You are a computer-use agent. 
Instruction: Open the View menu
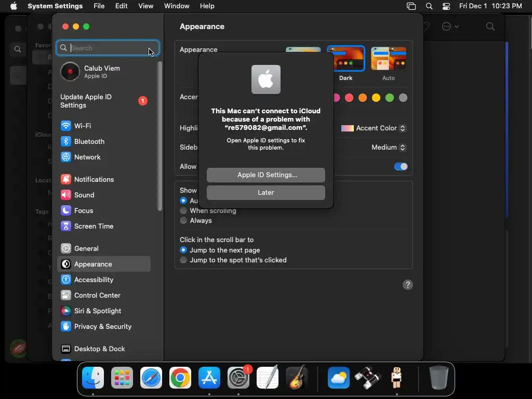146,6
